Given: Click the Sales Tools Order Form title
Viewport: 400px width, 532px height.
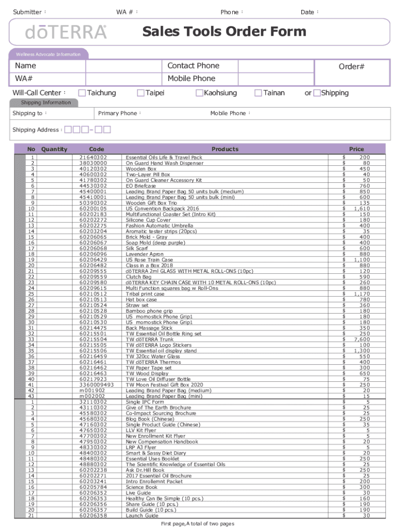Looking at the screenshot, I should [x=224, y=32].
